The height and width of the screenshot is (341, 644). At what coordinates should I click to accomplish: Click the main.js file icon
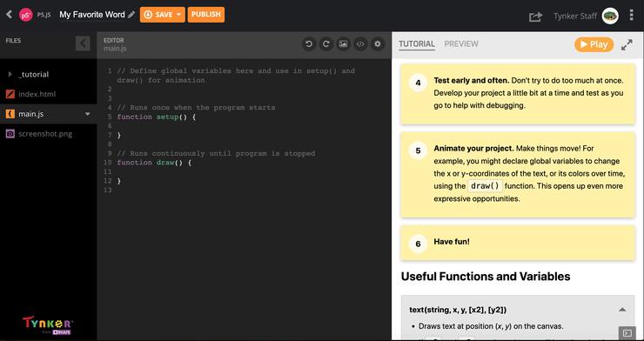(10, 114)
